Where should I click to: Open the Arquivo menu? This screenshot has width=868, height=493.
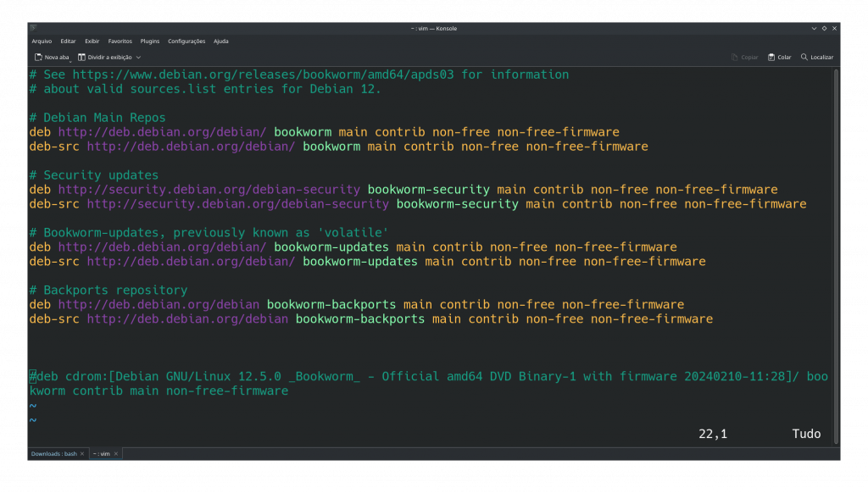[42, 41]
